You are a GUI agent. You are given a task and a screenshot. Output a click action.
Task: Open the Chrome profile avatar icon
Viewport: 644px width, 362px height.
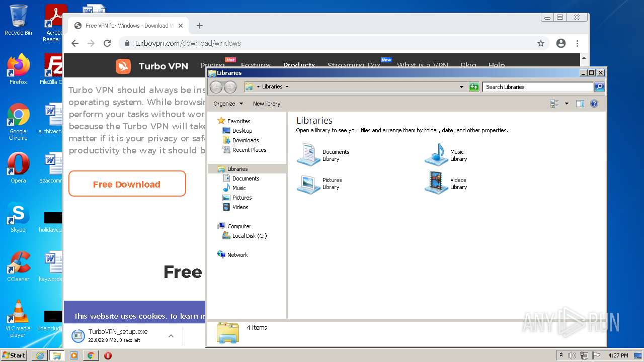pos(561,43)
